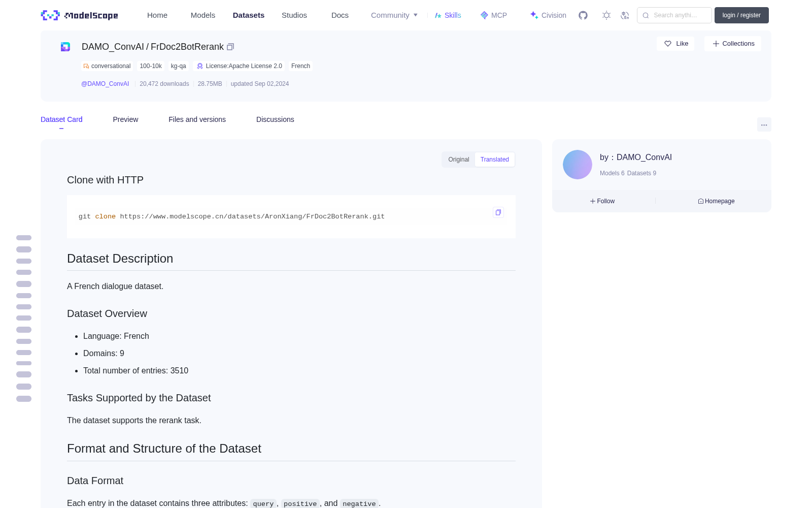This screenshot has width=812, height=508.
Task: Click the 'Clone with HTTP' heading
Action: tap(105, 180)
